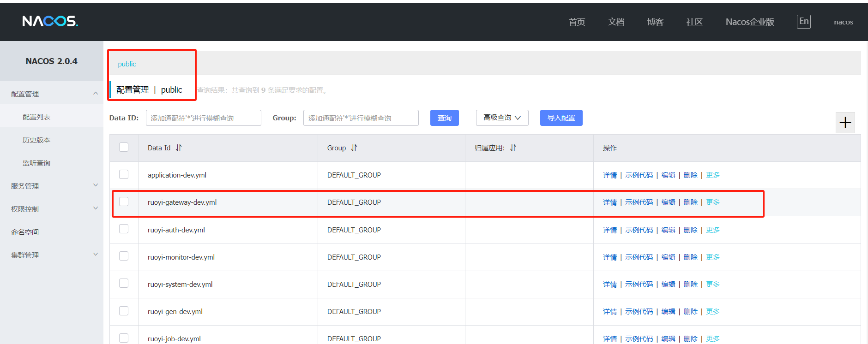Open 更多 menu for ruoyi-gateway-dev.yml
Screen dimensions: 868x344
713,202
